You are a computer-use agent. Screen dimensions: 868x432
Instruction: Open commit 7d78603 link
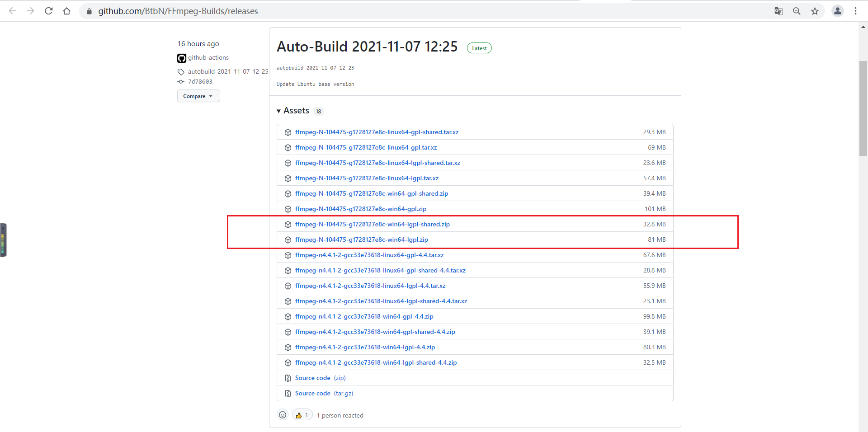click(200, 82)
